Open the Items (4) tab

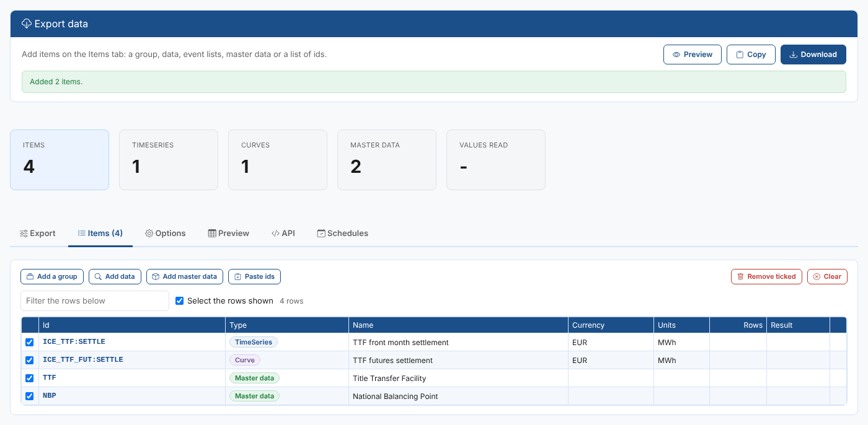pos(100,234)
